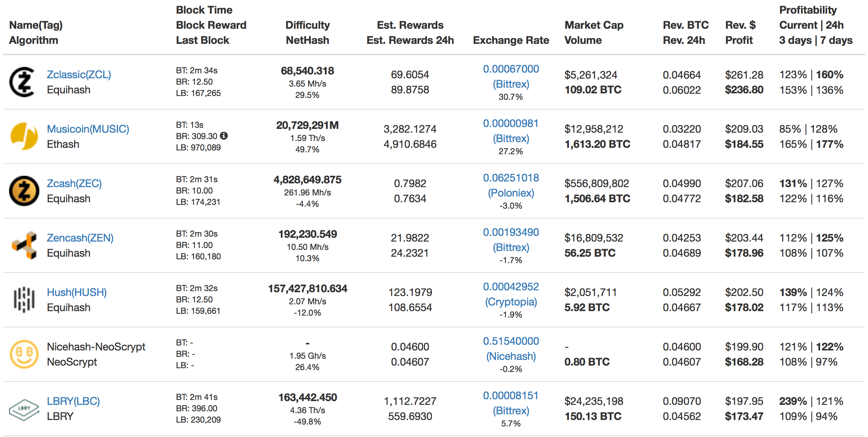The image size is (868, 437).
Task: Click the Zcash orange coin logo
Action: [24, 191]
